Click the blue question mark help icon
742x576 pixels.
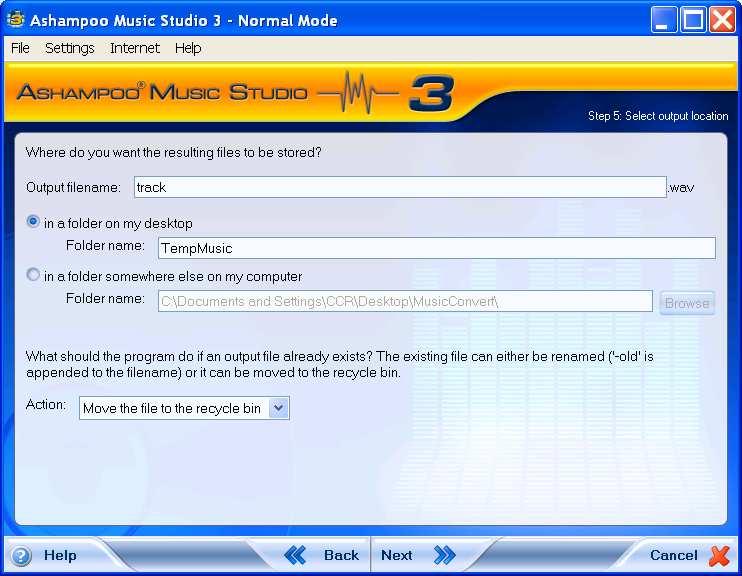click(21, 556)
